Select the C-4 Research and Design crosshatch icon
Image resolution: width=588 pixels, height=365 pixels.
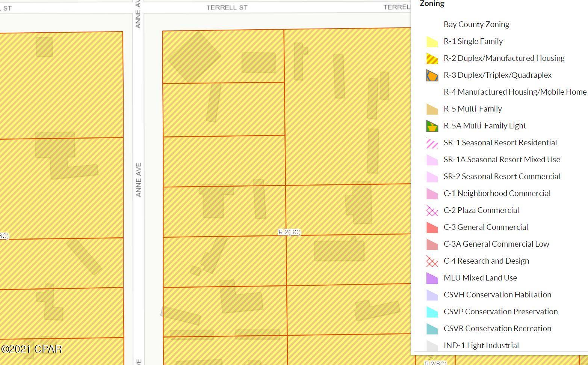(432, 261)
